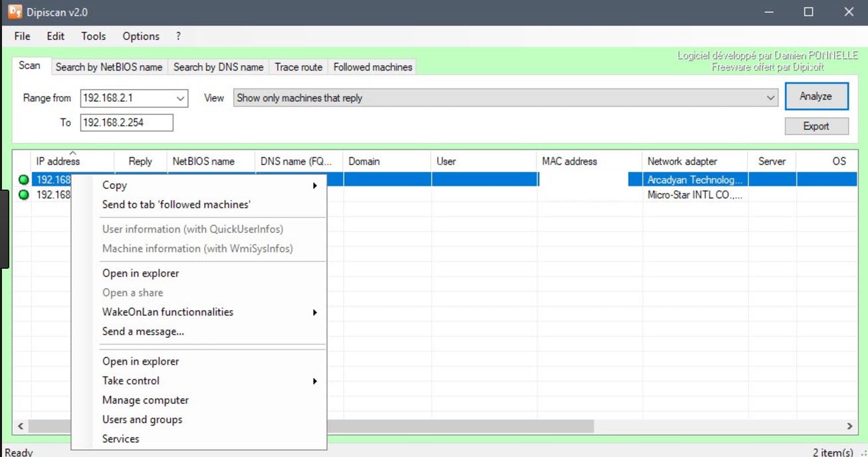Screen dimensions: 868x457
Task: Click green status icon of second machine row
Action: tap(24, 195)
